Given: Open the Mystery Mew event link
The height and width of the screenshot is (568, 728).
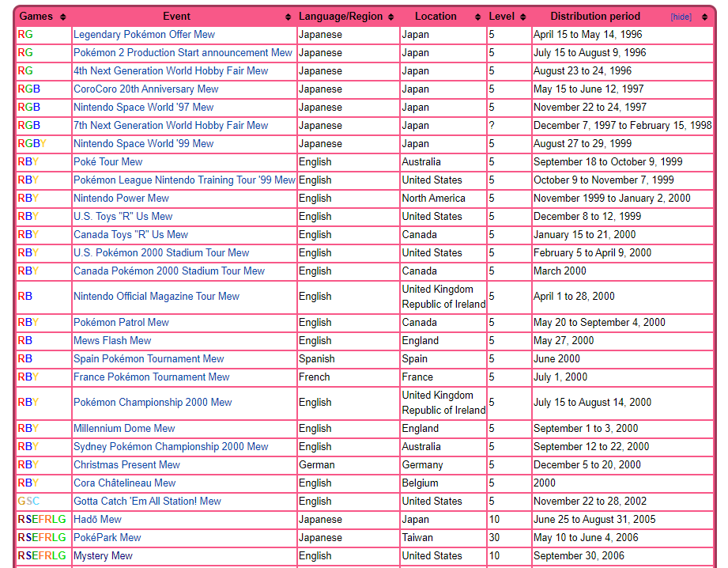Looking at the screenshot, I should 103,555.
